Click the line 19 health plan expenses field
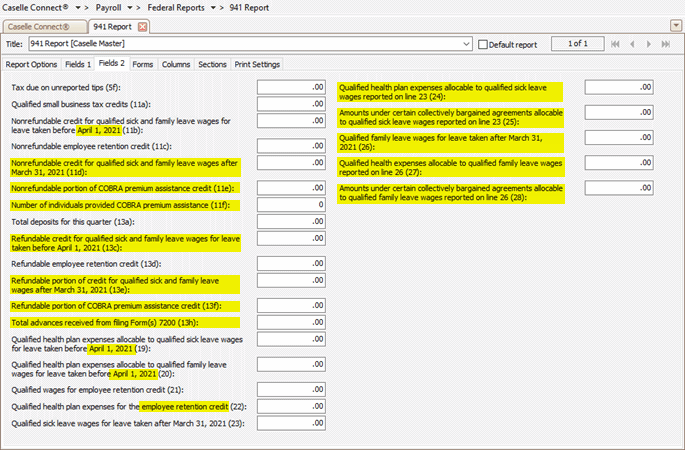The width and height of the screenshot is (685, 450). tap(291, 339)
